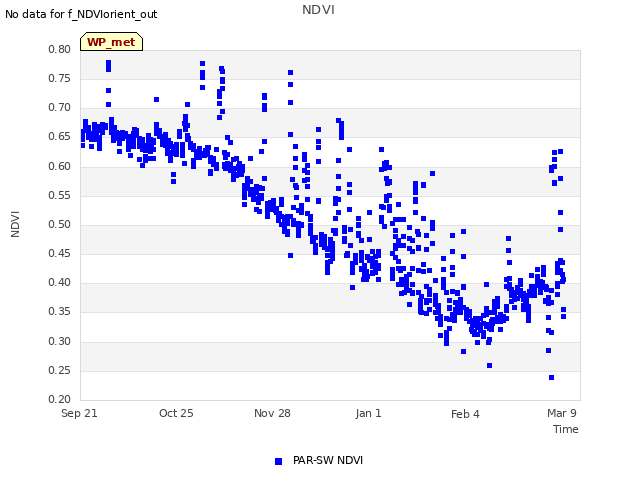Click the 0.80 y-axis tick value

[60, 49]
